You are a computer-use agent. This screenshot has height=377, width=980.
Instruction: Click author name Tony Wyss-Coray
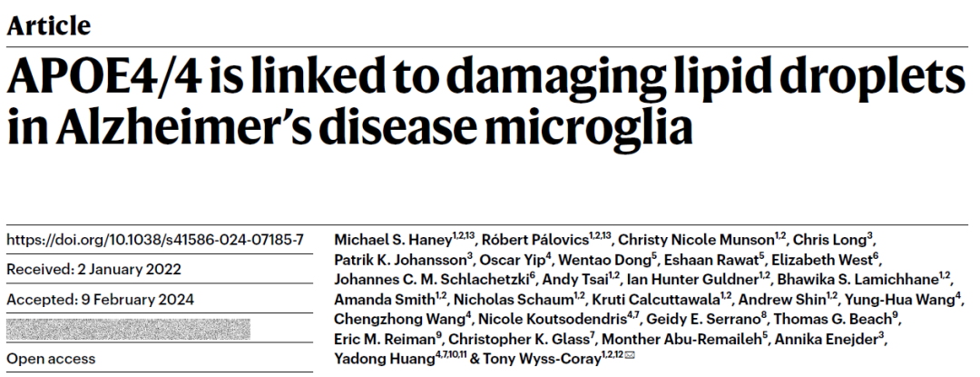coord(541,359)
